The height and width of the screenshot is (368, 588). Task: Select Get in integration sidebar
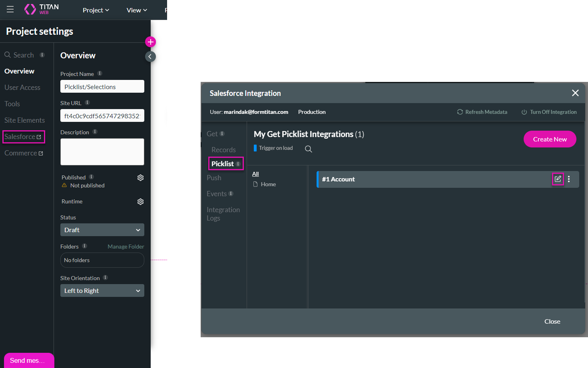coord(212,134)
